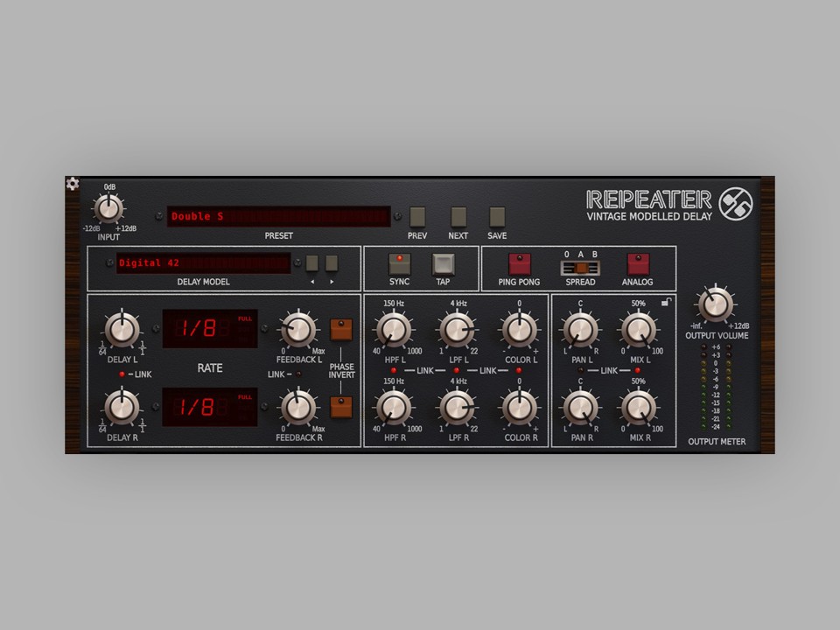Open the preset display showing Double S
The height and width of the screenshot is (630, 840).
[278, 216]
